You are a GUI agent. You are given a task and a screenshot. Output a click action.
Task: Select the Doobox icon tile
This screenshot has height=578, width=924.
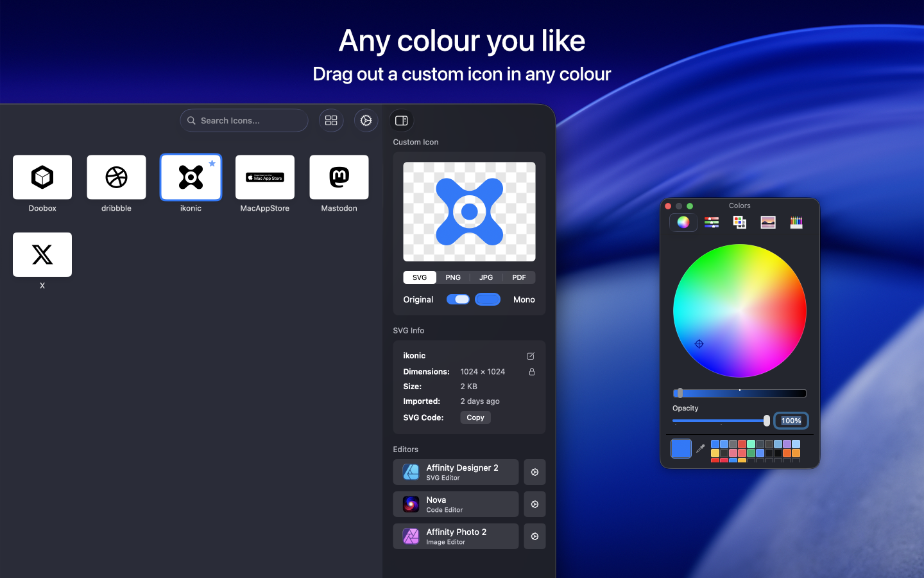click(42, 177)
